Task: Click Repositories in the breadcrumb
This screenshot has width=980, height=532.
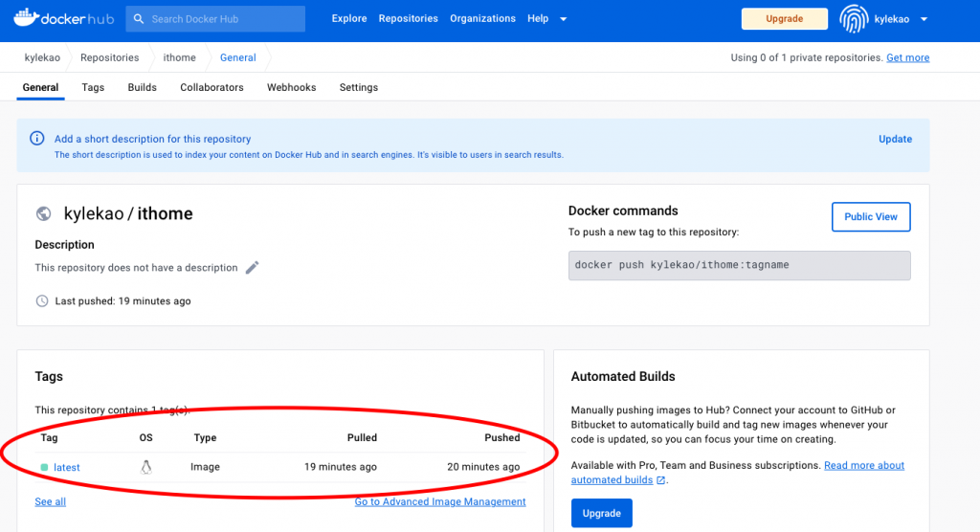Action: pos(109,57)
